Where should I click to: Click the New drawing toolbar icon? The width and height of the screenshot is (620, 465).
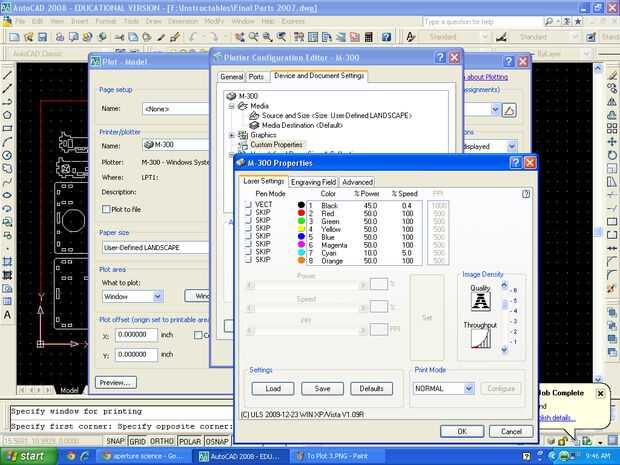pos(14,37)
